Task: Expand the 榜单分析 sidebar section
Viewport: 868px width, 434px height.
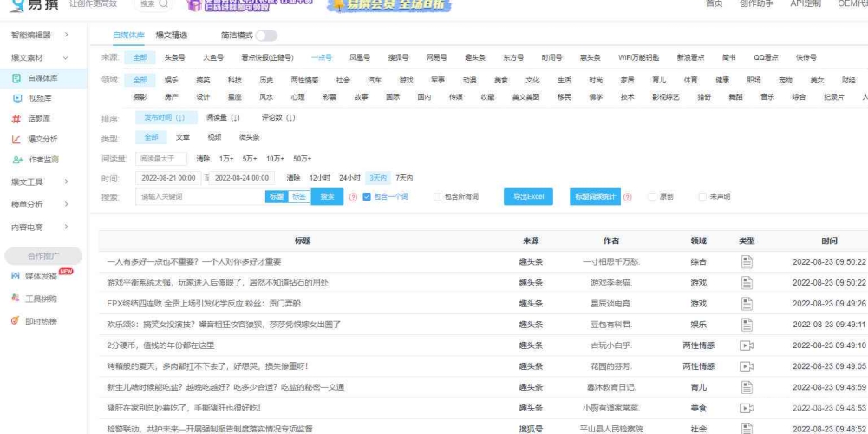Action: [67, 205]
